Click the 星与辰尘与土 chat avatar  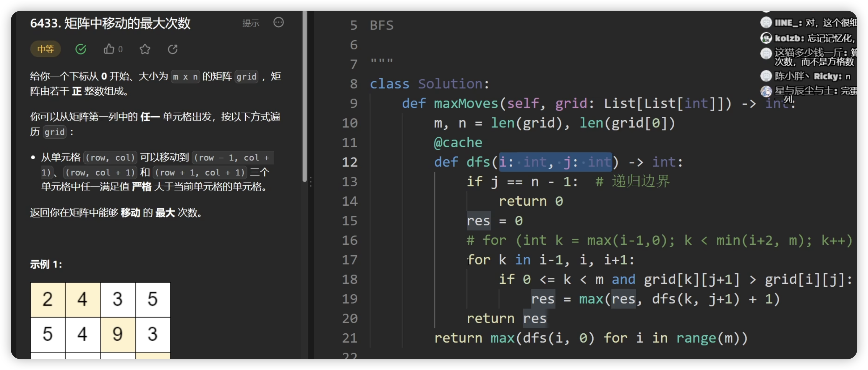[766, 91]
